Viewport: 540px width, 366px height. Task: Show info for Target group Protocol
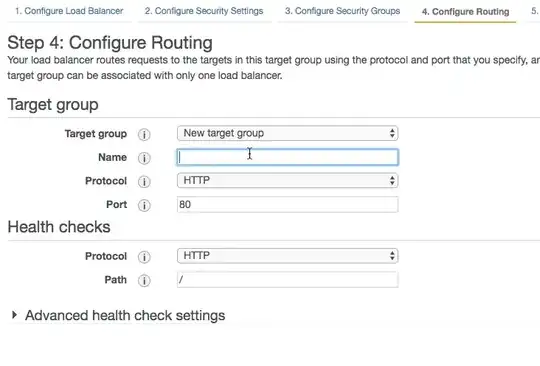tap(144, 181)
